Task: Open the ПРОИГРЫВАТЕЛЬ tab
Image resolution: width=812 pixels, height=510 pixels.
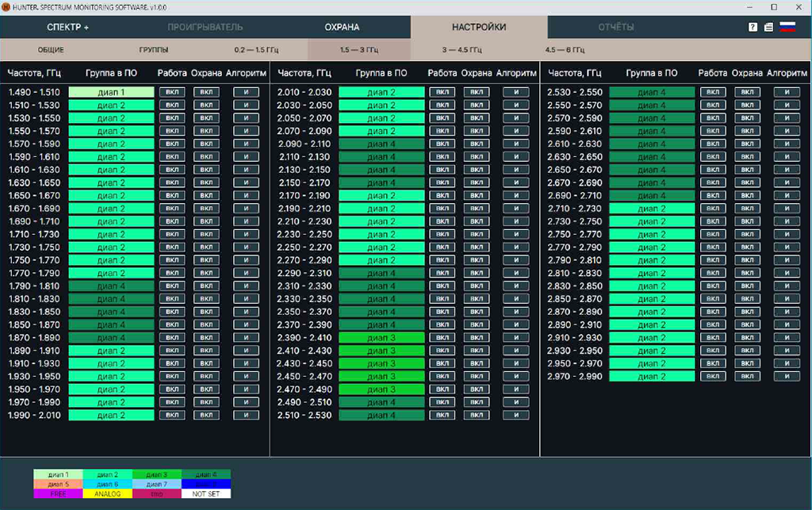Action: click(205, 27)
